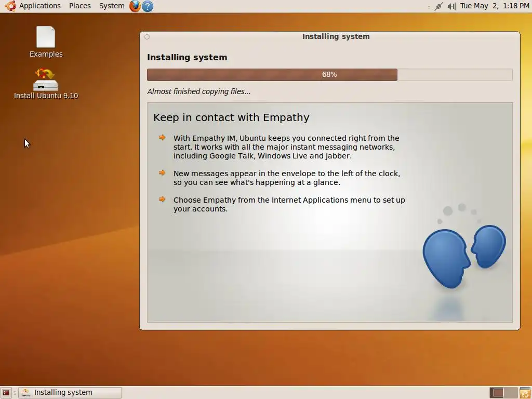Click the clock showing Tue May 2

click(495, 6)
